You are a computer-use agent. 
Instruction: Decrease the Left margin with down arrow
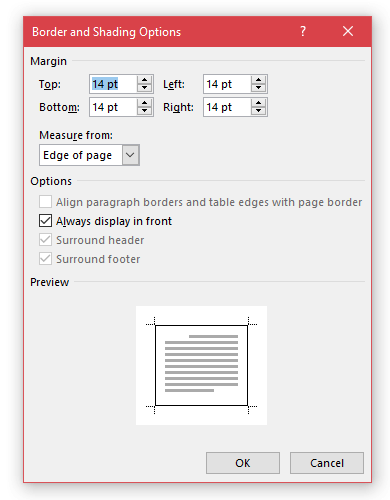click(x=258, y=88)
